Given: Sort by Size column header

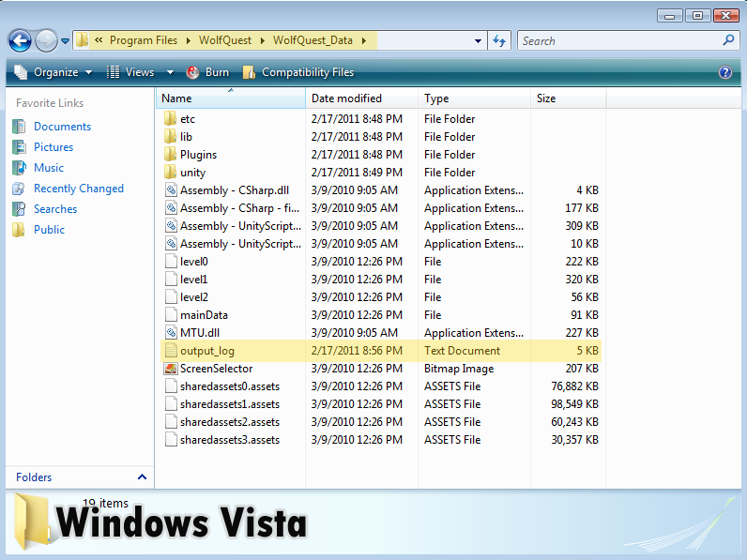Looking at the screenshot, I should [x=569, y=98].
